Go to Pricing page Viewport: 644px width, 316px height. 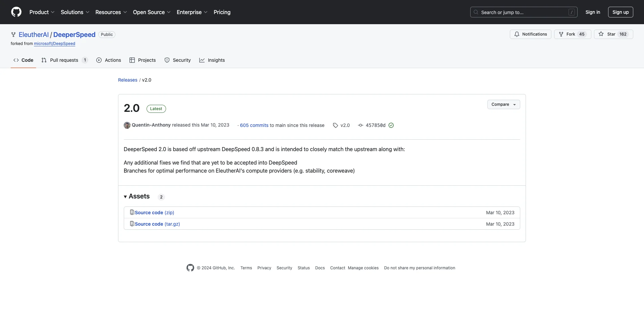[x=222, y=12]
